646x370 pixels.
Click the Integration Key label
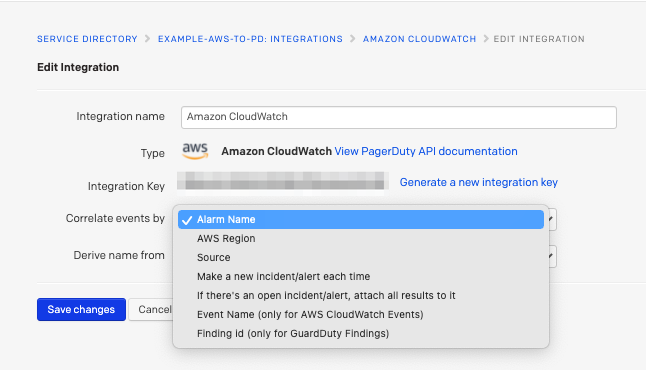(126, 187)
